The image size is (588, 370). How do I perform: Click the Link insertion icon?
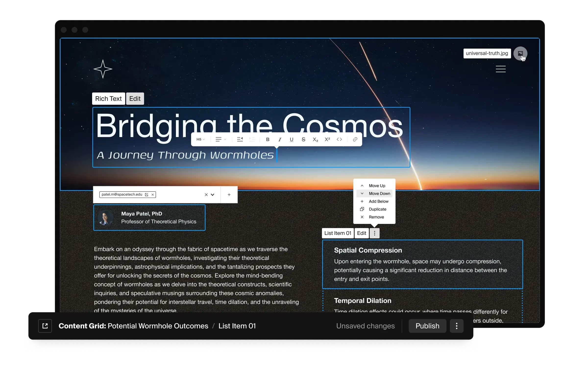(355, 139)
